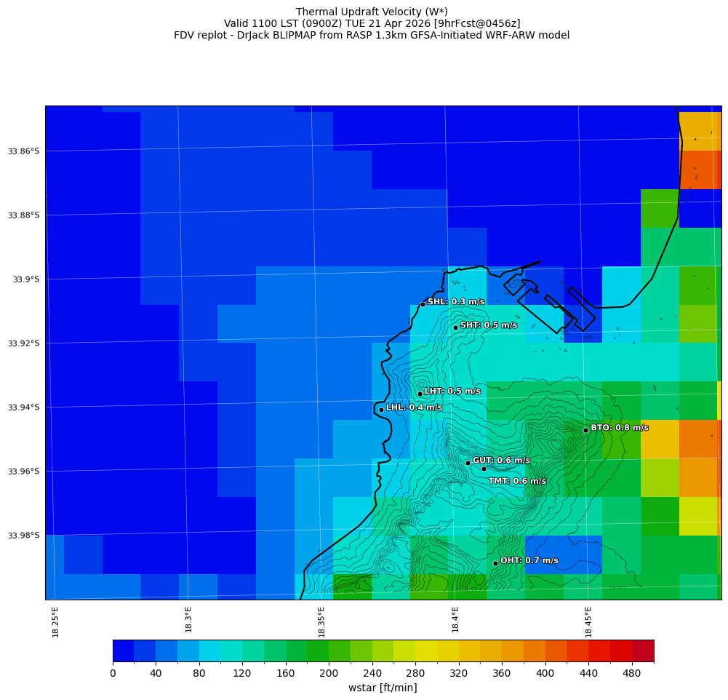
Task: Click the 18.4°E longitude tick label
Action: point(455,621)
